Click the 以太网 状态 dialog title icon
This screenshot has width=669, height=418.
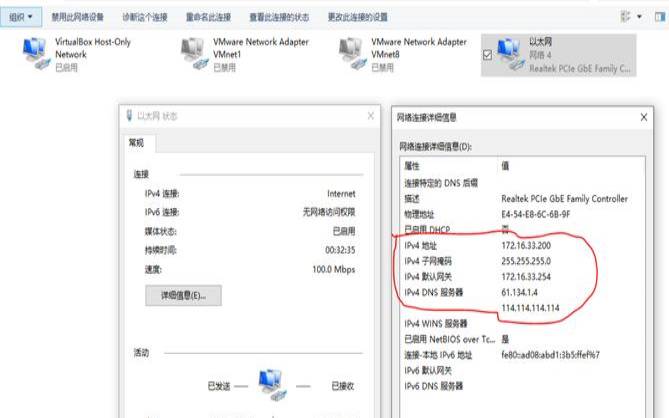click(x=129, y=116)
